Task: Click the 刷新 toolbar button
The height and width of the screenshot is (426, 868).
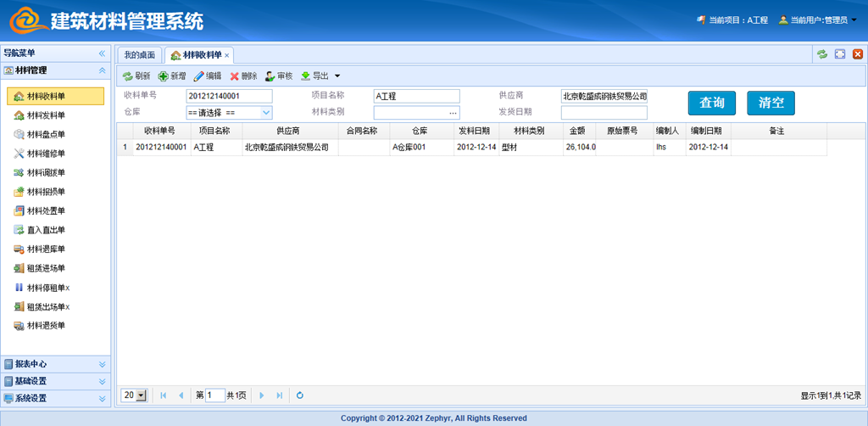Action: pos(136,76)
